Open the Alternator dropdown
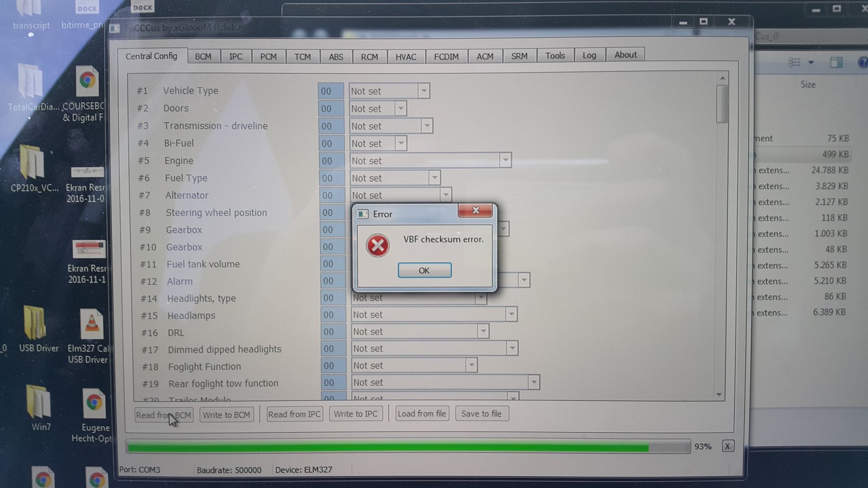 click(x=445, y=195)
